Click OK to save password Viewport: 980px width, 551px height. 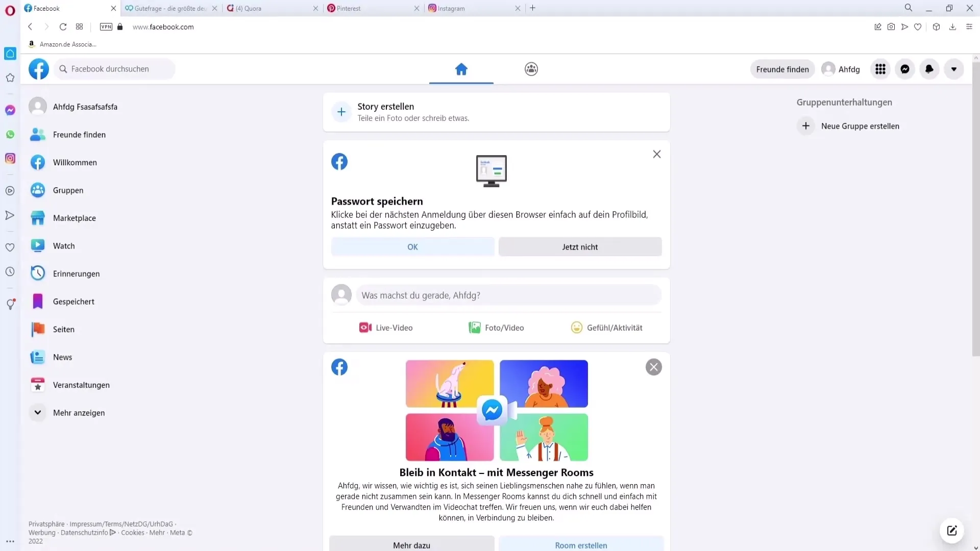coord(413,246)
